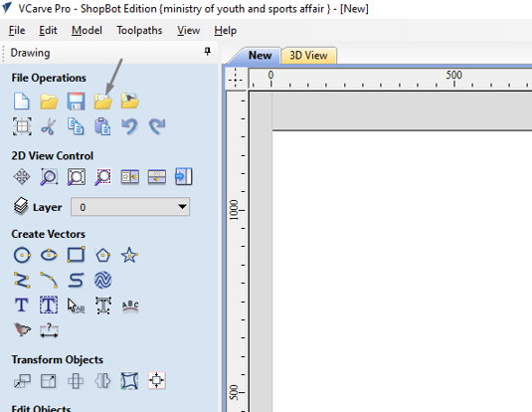
Task: Open Job Setup size icon
Action: click(22, 126)
